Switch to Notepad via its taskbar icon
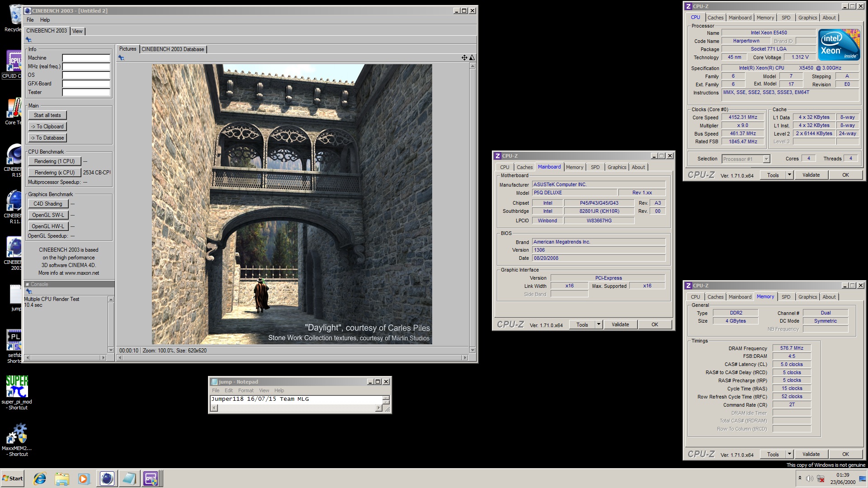Screen dimensions: 868x488 click(x=129, y=479)
